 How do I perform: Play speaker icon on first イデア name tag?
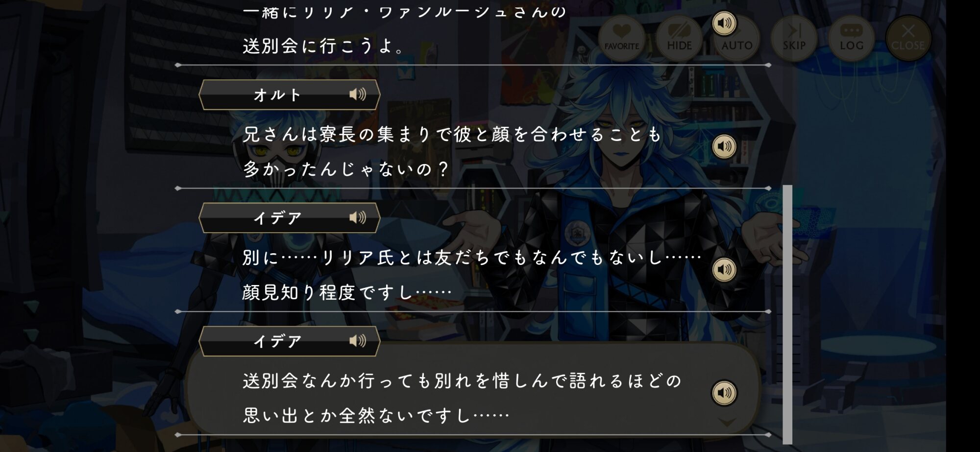[357, 217]
